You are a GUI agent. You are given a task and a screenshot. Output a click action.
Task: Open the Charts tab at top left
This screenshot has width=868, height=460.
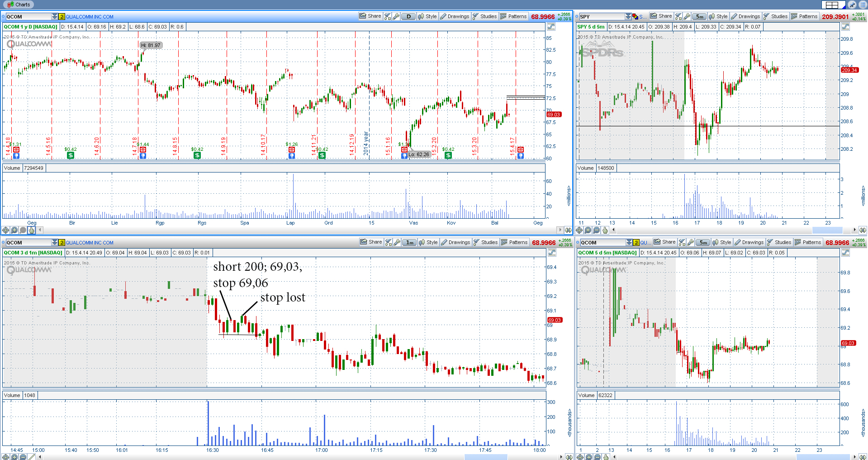[19, 5]
